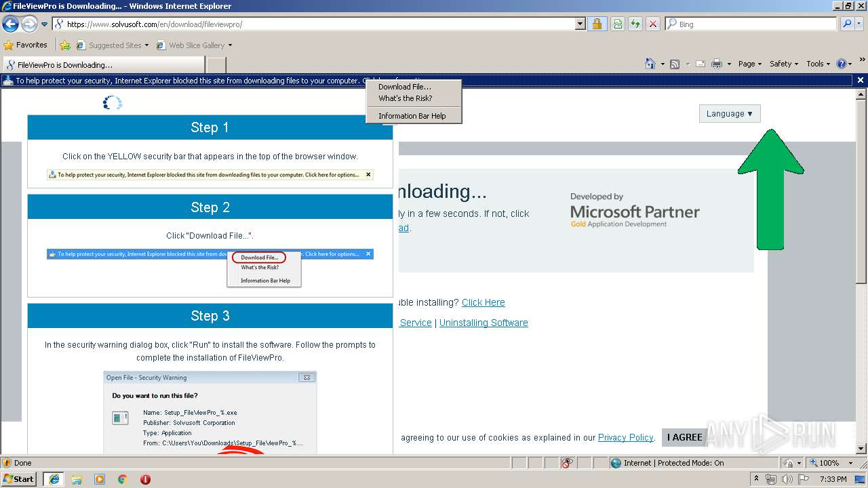Close the information bar with X
The image size is (868, 488).
click(x=861, y=80)
